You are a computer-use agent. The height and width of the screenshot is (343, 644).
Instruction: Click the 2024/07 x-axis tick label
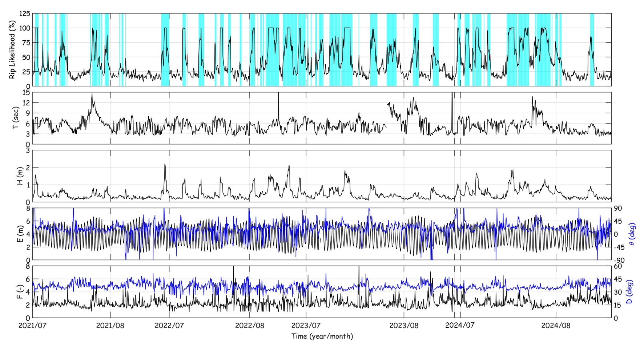[460, 325]
